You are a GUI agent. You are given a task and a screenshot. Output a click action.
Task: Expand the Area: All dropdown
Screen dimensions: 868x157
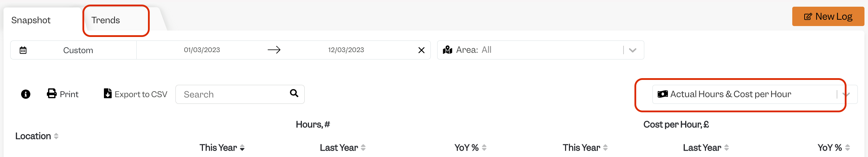633,50
